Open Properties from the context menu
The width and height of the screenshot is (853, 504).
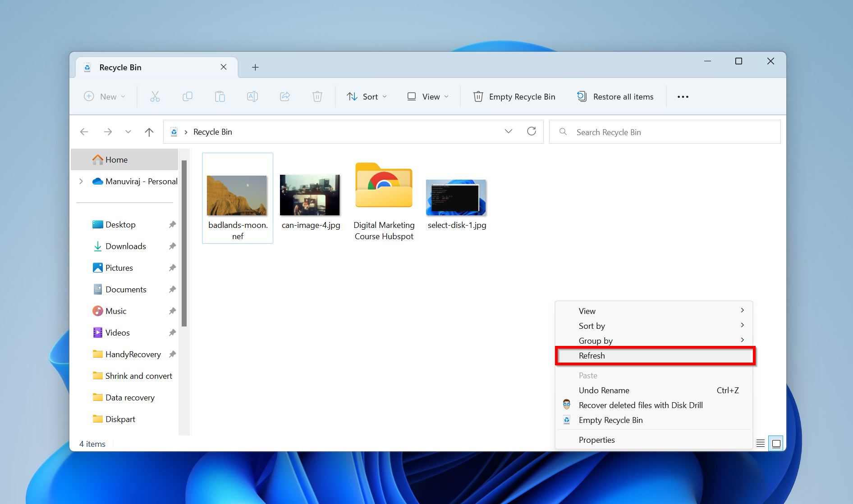point(654,440)
